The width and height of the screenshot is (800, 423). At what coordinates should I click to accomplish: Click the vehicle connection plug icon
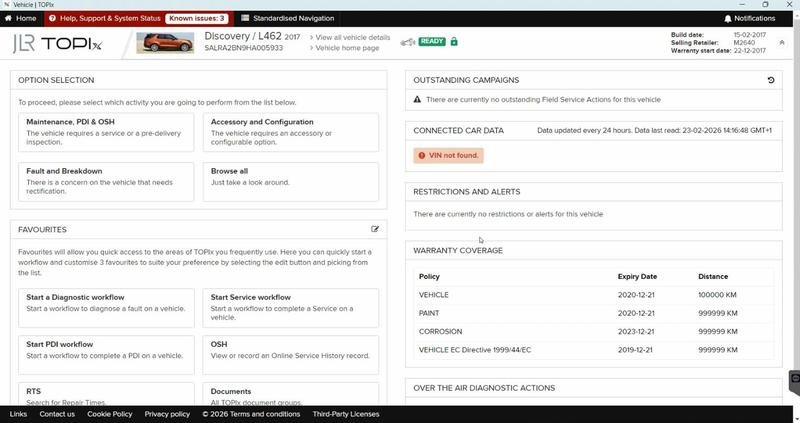pyautogui.click(x=408, y=42)
